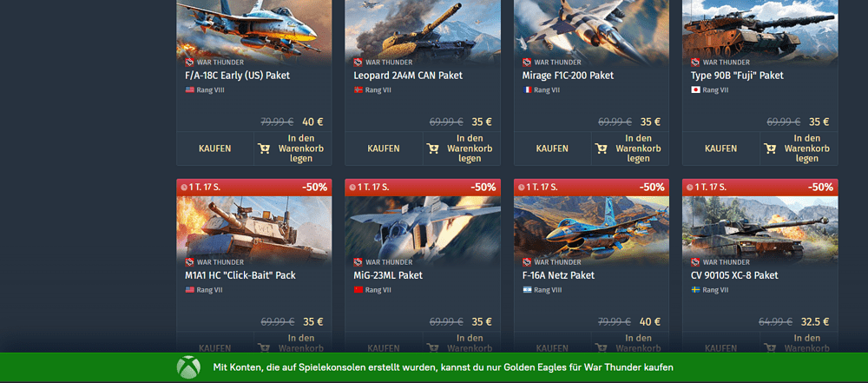Open F-16A Netz Paket artwork thumbnail
The height and width of the screenshot is (383, 868).
pyautogui.click(x=591, y=229)
